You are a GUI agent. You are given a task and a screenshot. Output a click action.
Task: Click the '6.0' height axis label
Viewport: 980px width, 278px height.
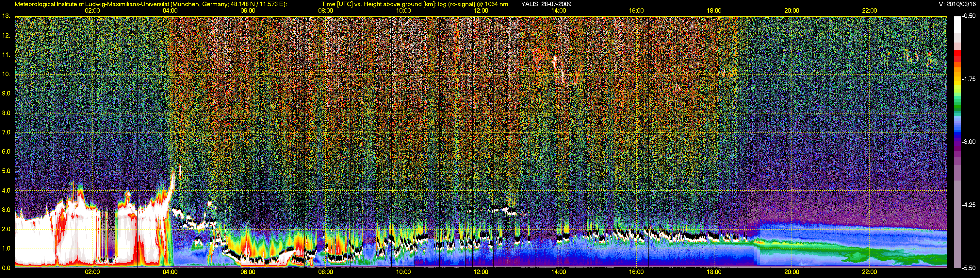click(6, 151)
